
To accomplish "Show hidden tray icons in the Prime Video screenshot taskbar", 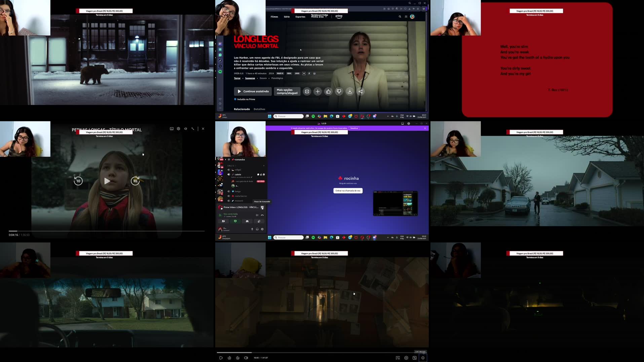I will [388, 116].
